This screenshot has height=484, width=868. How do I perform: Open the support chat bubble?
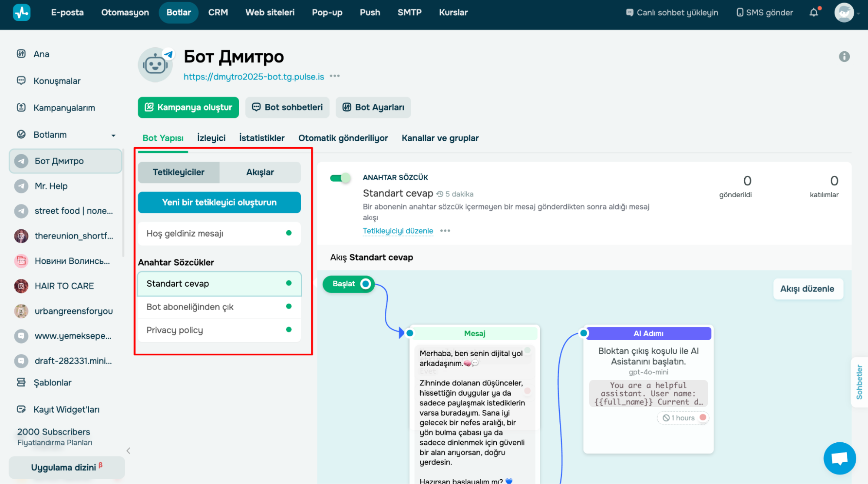[x=839, y=458]
